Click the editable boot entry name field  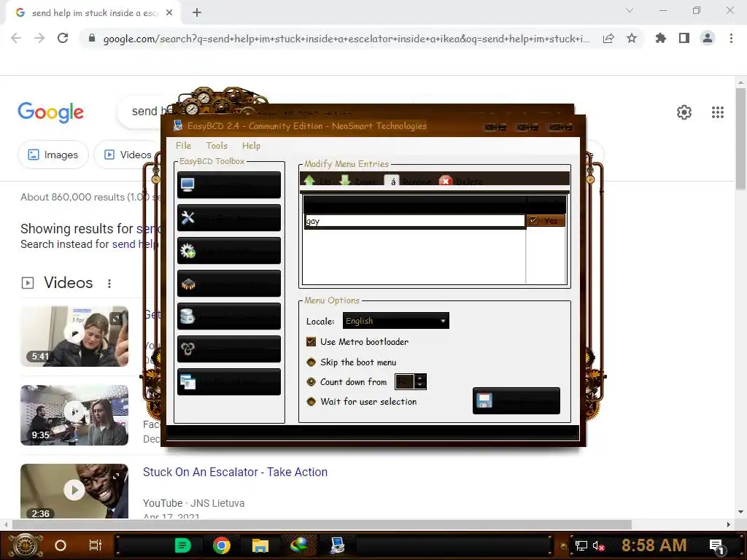point(414,221)
